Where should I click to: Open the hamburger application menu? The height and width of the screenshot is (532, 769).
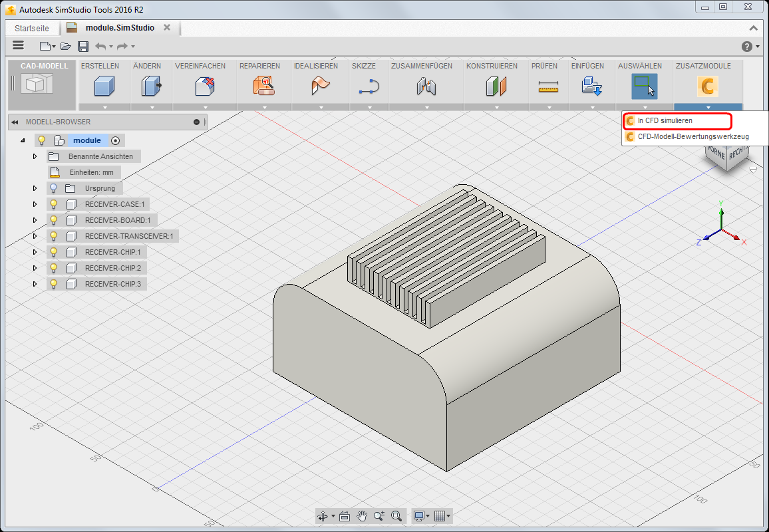click(x=18, y=46)
